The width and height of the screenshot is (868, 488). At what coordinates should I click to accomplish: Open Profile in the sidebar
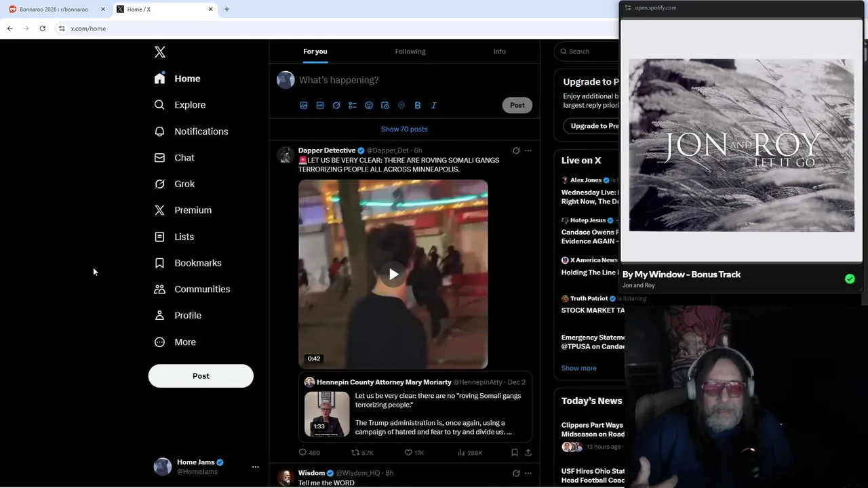pyautogui.click(x=178, y=315)
